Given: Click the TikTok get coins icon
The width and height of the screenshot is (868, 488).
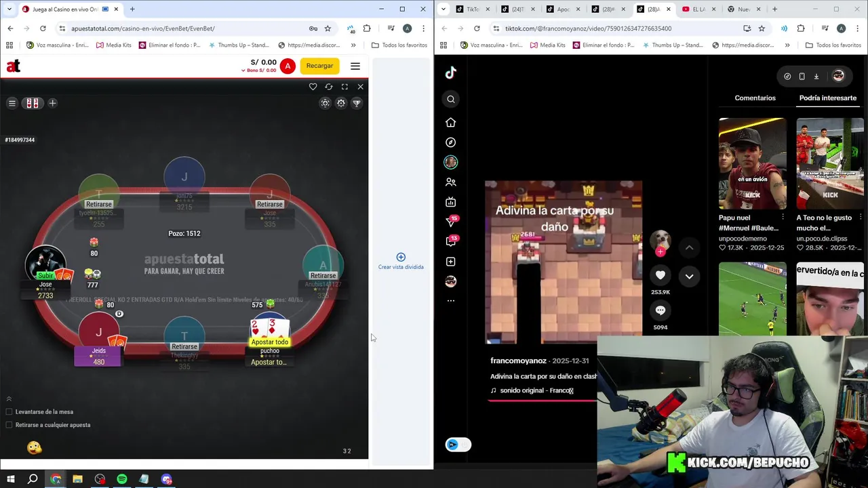Looking at the screenshot, I should (x=787, y=77).
